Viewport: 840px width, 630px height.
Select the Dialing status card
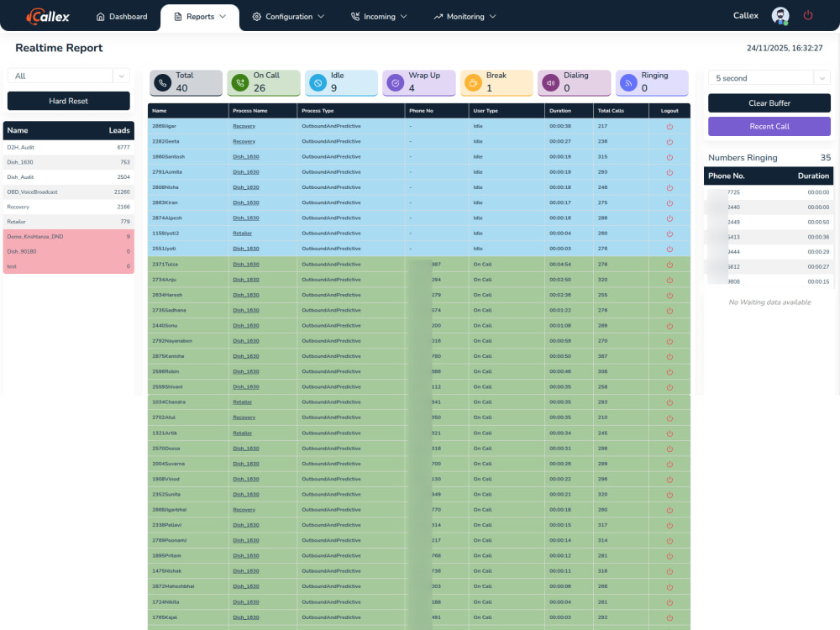point(575,82)
